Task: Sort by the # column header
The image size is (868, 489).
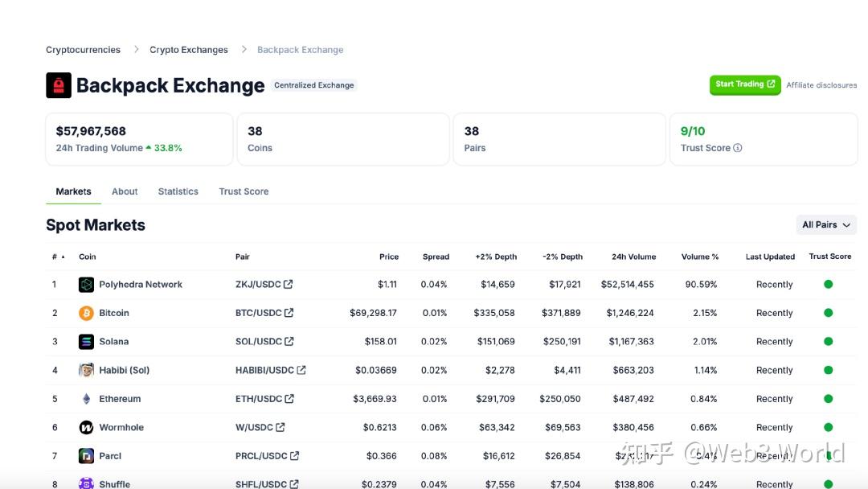Action: [x=58, y=257]
